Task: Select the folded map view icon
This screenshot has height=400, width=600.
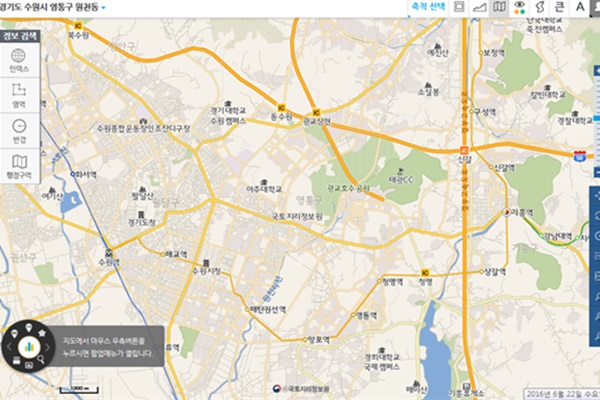Action: [x=499, y=7]
